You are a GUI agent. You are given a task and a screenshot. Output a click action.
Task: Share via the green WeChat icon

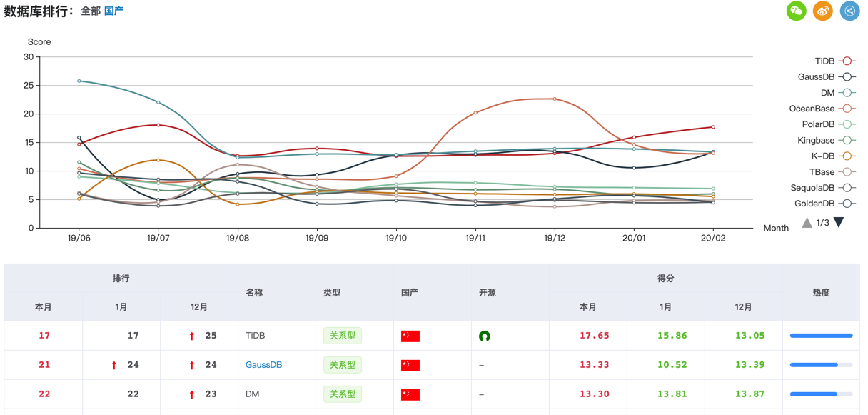click(x=797, y=11)
